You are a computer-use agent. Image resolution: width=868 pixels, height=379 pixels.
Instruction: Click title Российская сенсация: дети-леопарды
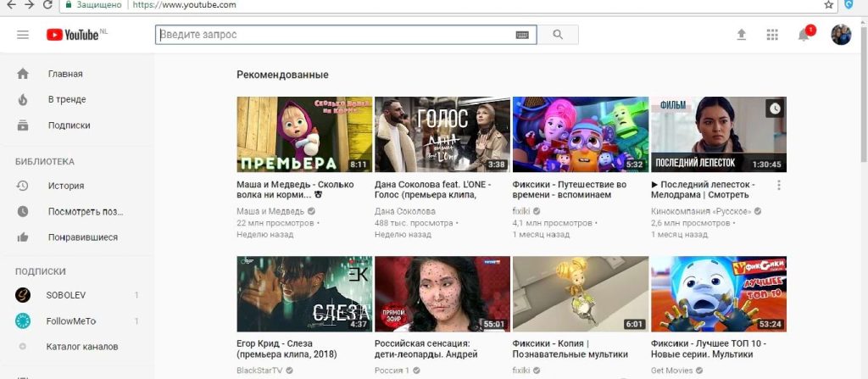pos(426,348)
